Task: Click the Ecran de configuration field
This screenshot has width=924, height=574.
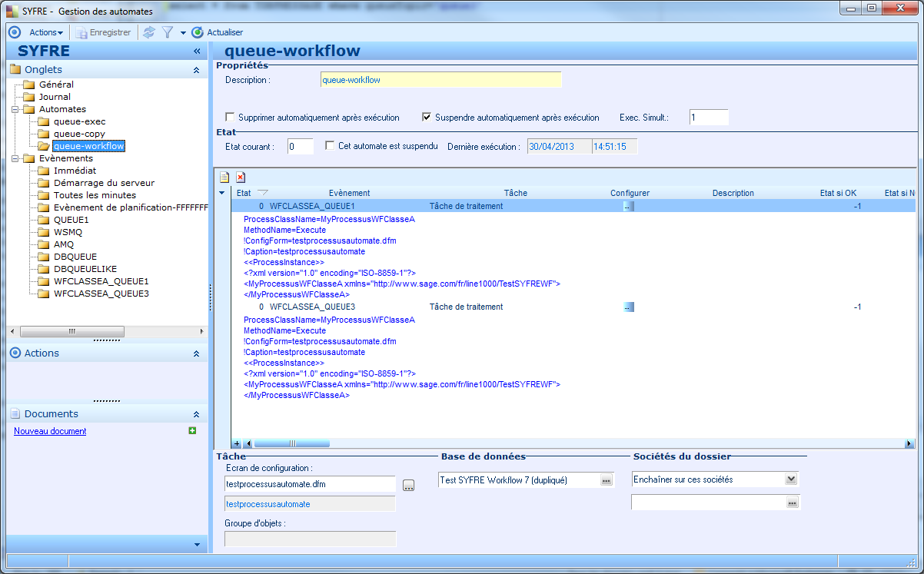Action: coord(310,483)
